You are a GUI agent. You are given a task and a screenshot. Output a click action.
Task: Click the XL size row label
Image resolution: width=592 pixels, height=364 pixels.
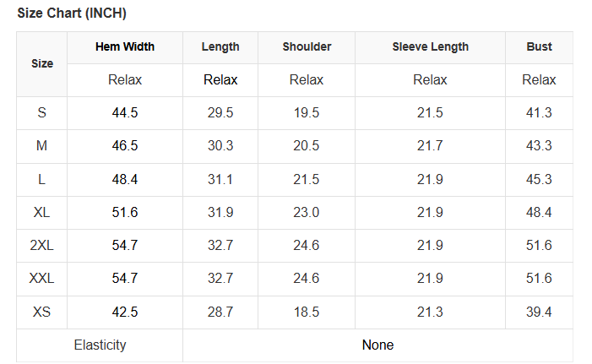click(x=42, y=213)
